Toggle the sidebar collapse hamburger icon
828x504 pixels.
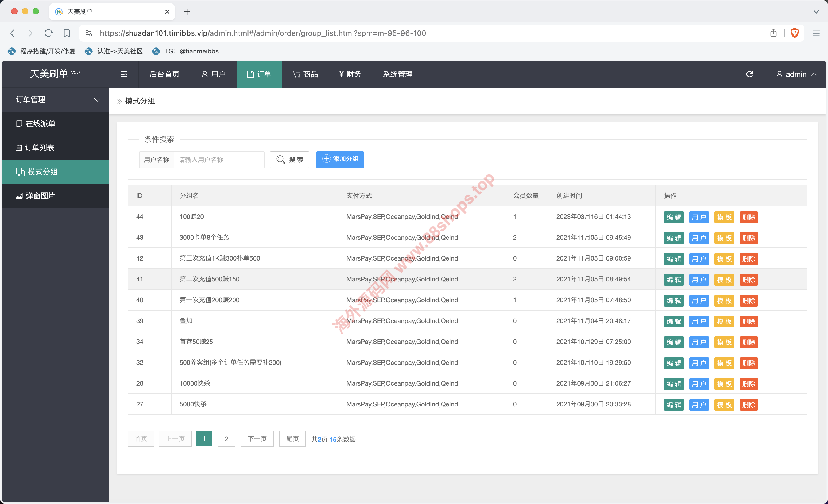[x=124, y=74]
